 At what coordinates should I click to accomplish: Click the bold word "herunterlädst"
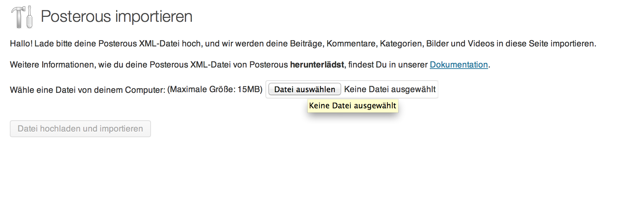[x=317, y=65]
